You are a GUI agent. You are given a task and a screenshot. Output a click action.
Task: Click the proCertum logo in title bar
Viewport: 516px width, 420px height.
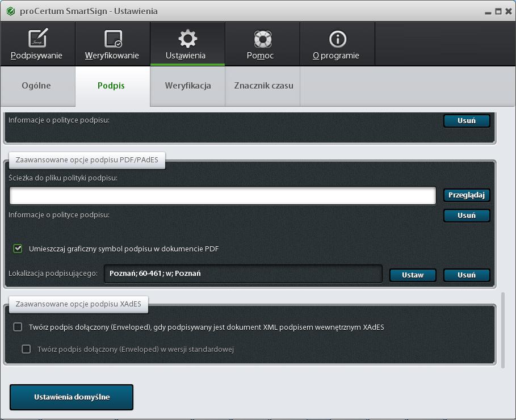(10, 11)
